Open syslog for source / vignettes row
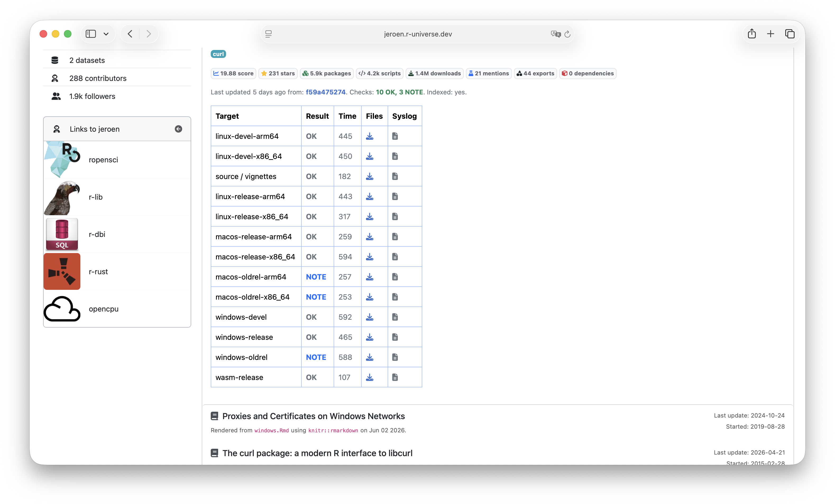 pos(395,176)
